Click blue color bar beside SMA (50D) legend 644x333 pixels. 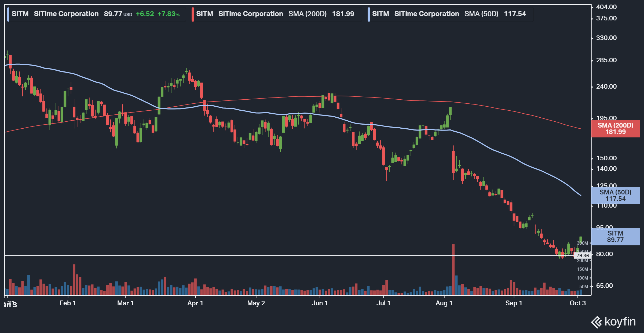point(369,14)
